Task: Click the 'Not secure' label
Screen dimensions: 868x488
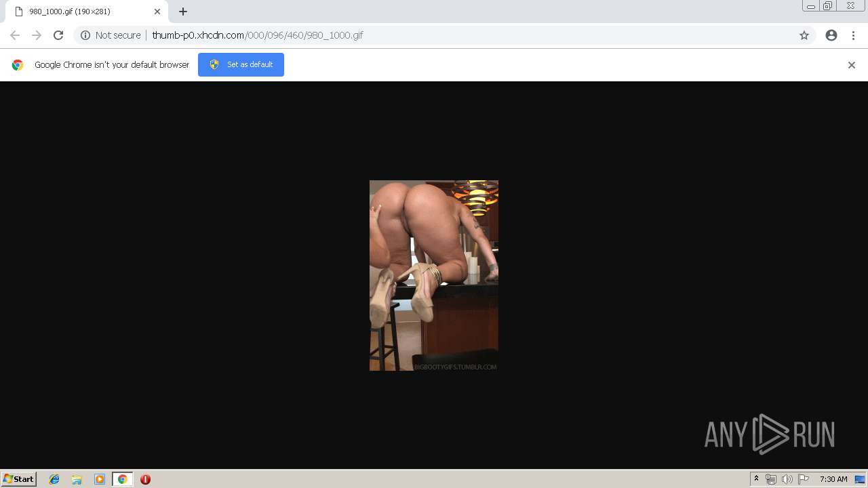Action: (118, 35)
